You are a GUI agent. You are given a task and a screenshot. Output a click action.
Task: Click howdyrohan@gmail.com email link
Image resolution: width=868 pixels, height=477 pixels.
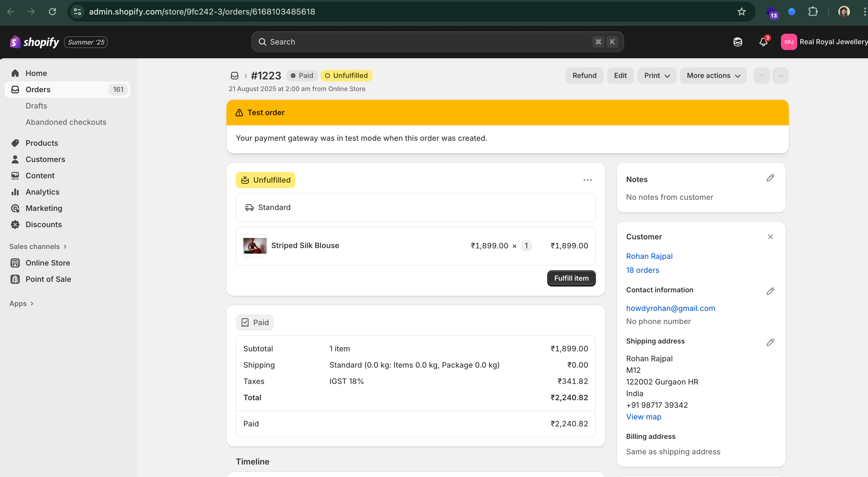pos(670,308)
